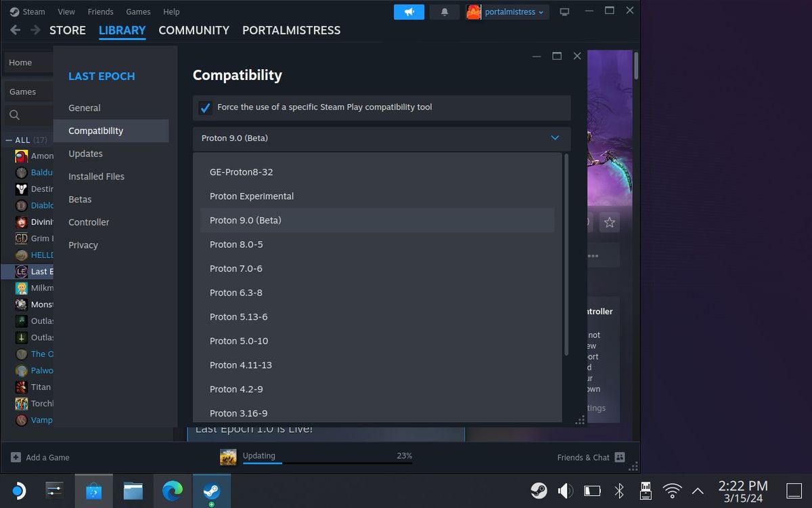Screen dimensions: 812x508
Task: Open the Help menu
Action: (x=171, y=12)
